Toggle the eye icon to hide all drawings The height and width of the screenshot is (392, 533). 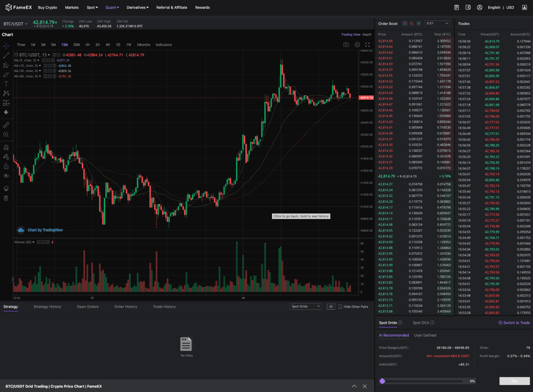click(x=6, y=176)
